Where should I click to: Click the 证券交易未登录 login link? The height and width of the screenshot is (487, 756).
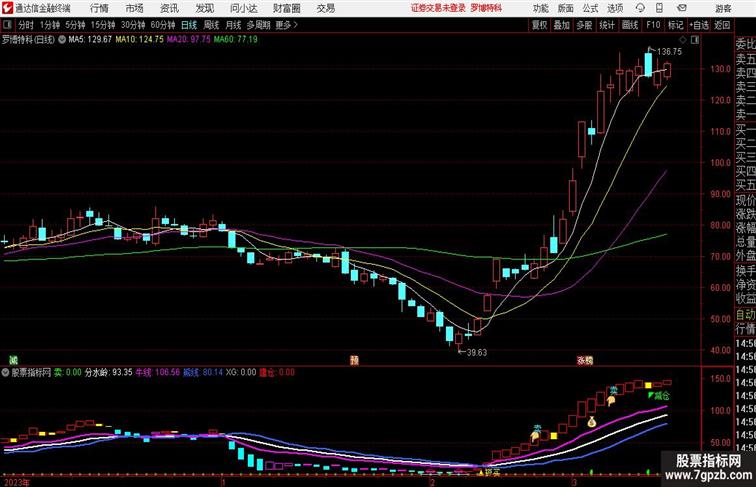coord(438,8)
